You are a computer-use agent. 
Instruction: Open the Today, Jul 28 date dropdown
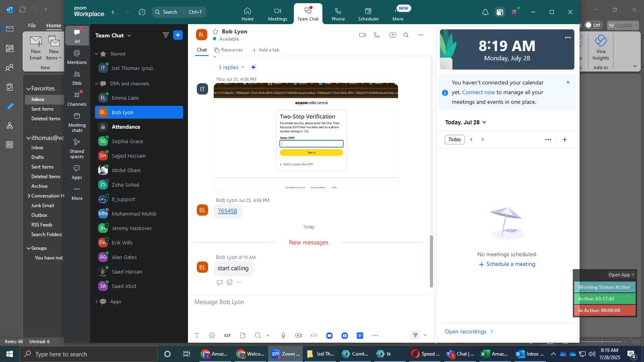click(x=466, y=122)
